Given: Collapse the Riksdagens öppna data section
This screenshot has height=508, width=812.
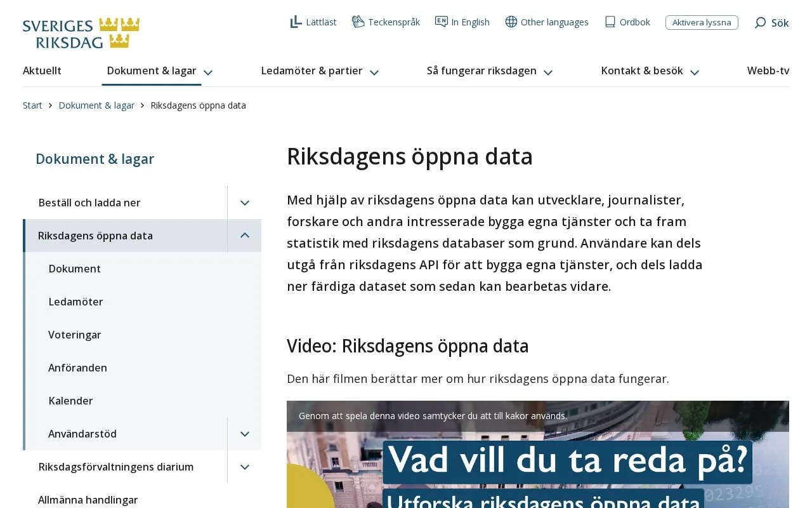Looking at the screenshot, I should coord(245,236).
